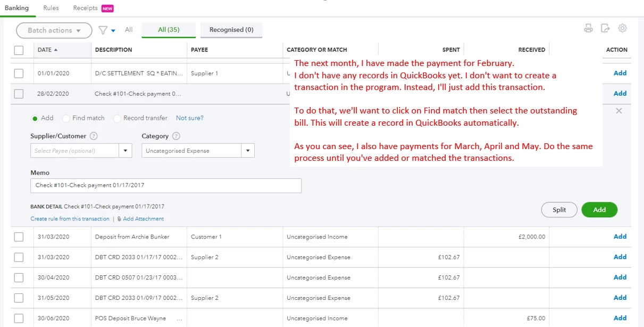Click the All filter label
The image size is (644, 327).
(x=129, y=30)
